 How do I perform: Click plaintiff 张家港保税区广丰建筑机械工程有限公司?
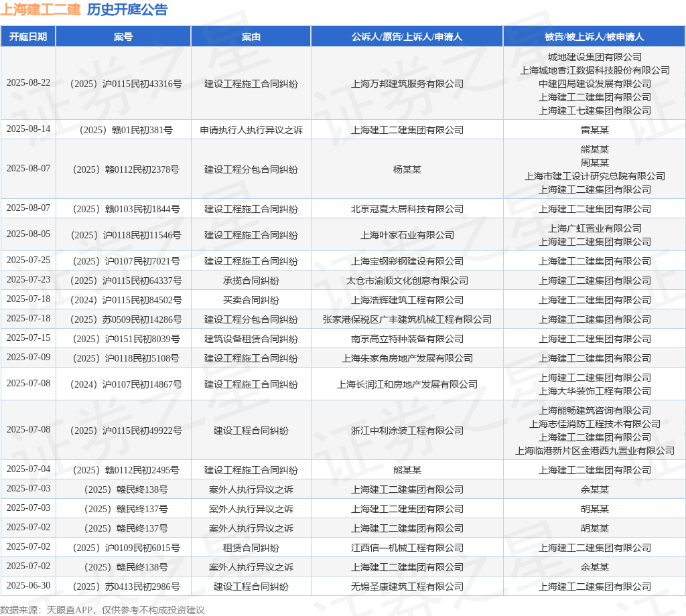(407, 319)
